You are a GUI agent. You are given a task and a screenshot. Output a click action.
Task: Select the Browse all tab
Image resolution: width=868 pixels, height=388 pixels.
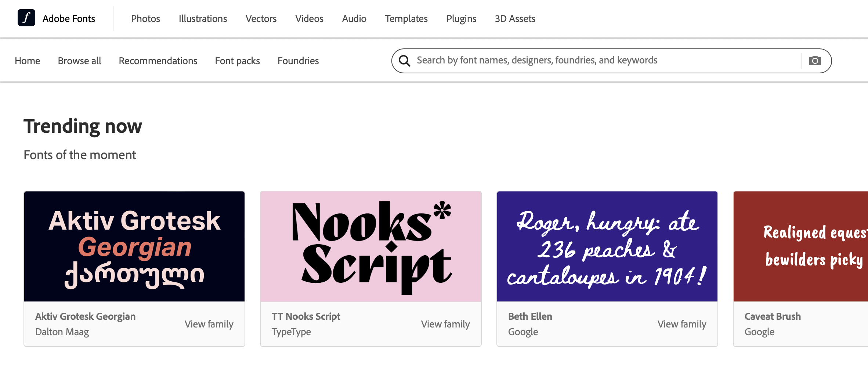click(79, 61)
